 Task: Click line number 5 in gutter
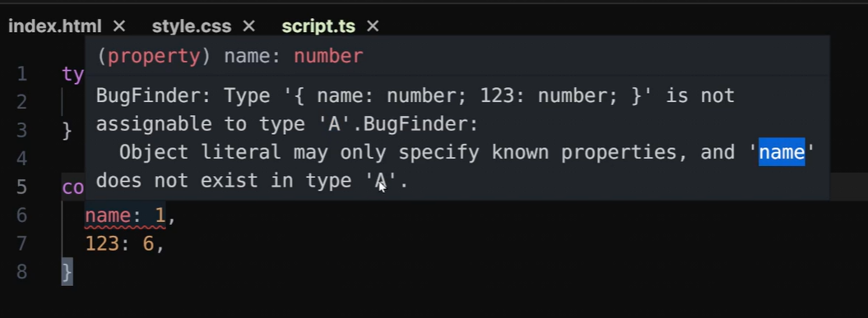[21, 187]
